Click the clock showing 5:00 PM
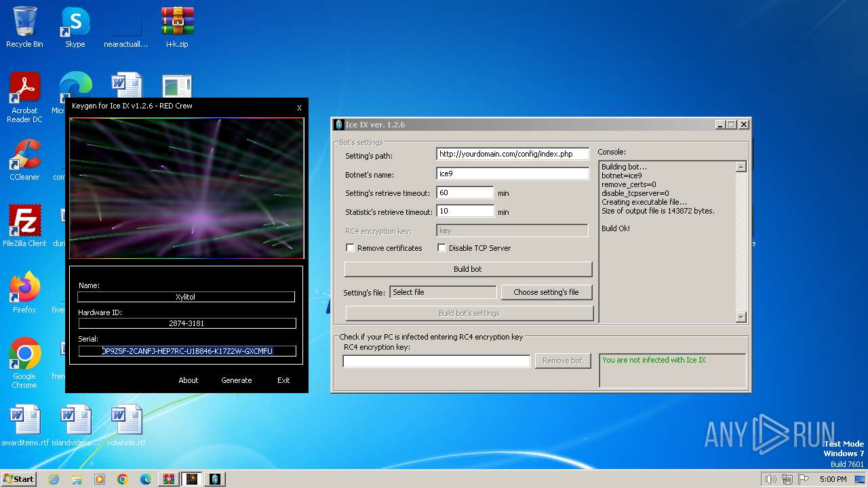This screenshot has width=868, height=488. click(x=833, y=479)
